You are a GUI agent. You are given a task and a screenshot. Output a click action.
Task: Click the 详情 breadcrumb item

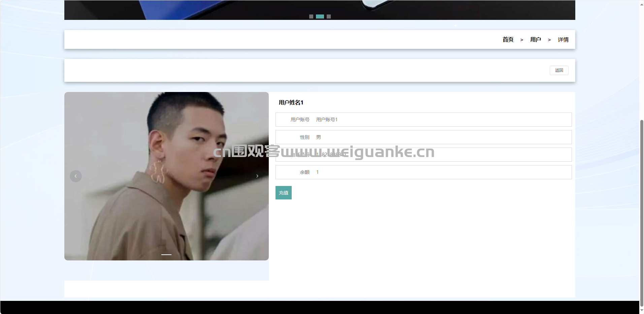(563, 40)
